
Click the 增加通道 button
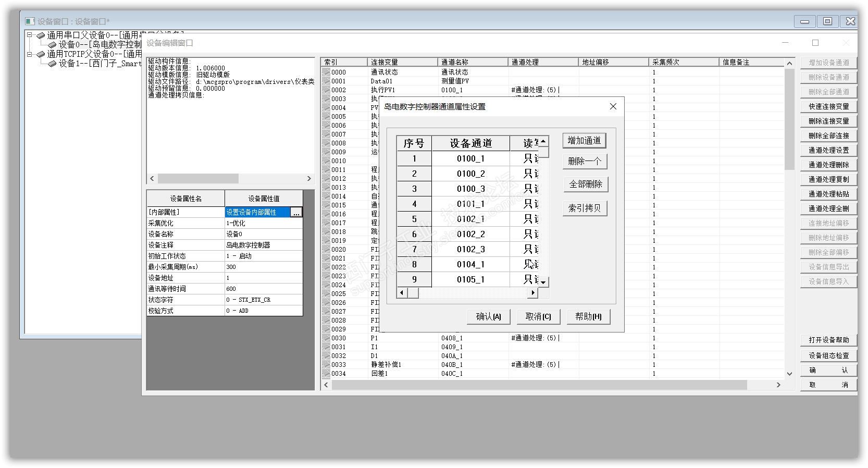[x=585, y=141]
